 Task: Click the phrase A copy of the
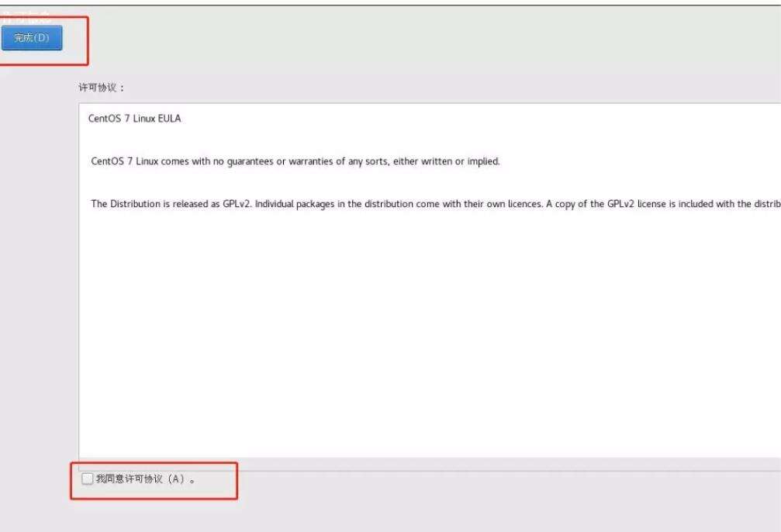coord(575,204)
